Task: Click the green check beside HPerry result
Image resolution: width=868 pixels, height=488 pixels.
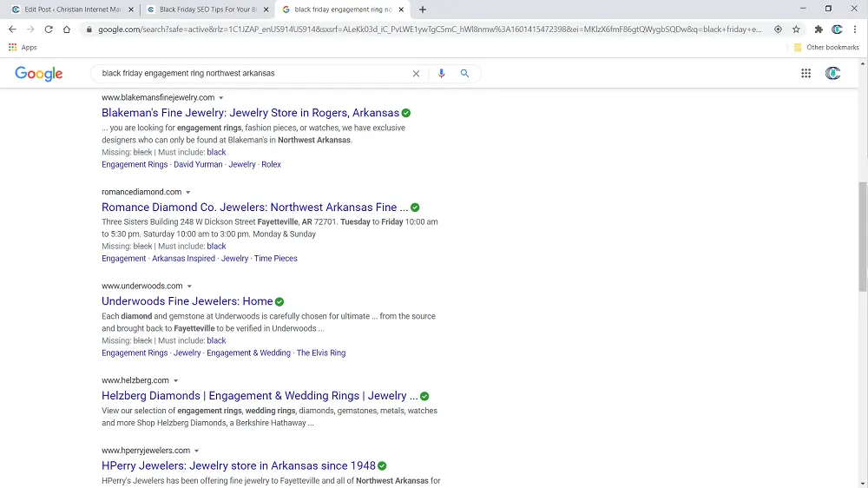Action: tap(382, 465)
